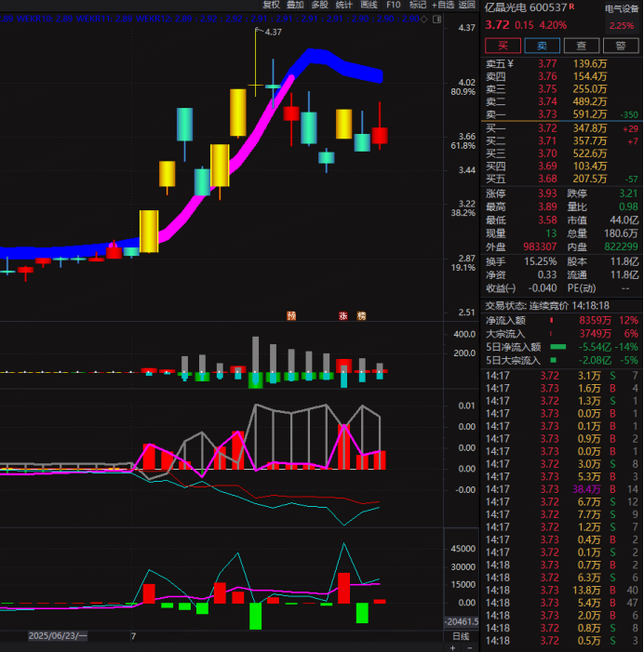Click the 市值 44.0亿 value

pos(624,220)
